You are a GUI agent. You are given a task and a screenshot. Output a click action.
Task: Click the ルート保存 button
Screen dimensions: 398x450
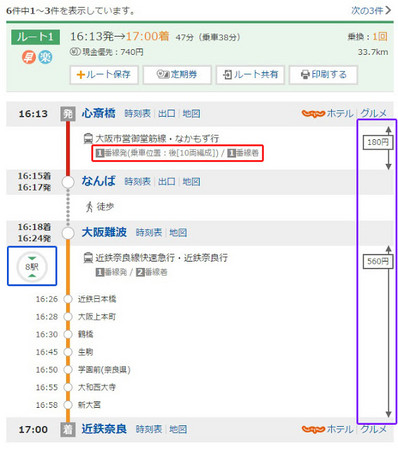[104, 74]
